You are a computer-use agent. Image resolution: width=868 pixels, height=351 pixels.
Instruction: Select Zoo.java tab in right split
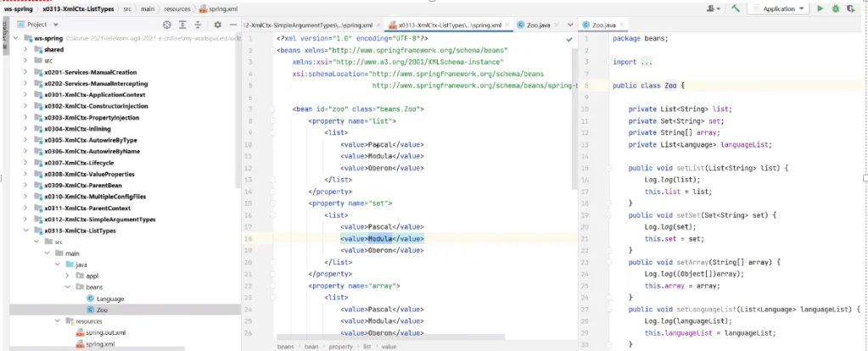602,25
